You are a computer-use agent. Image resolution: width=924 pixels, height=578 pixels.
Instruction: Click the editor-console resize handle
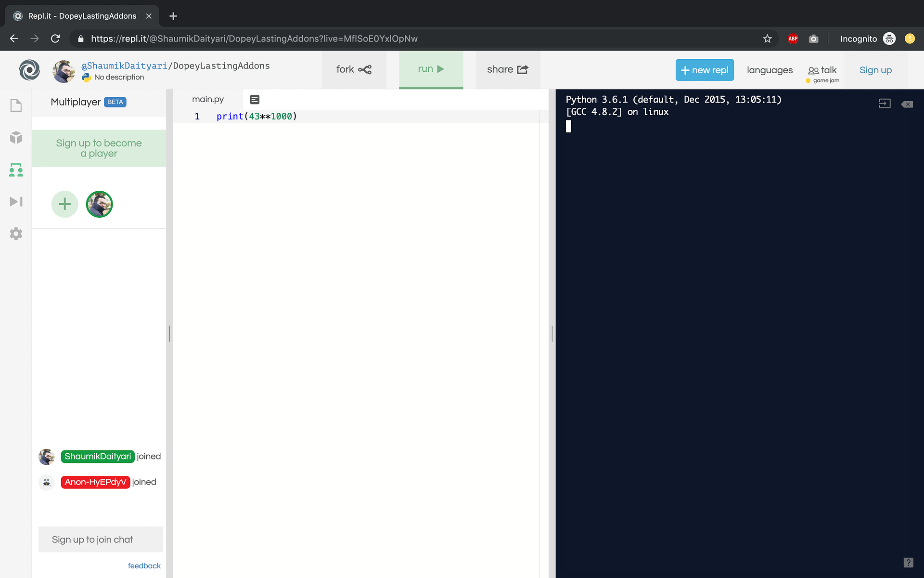click(552, 333)
